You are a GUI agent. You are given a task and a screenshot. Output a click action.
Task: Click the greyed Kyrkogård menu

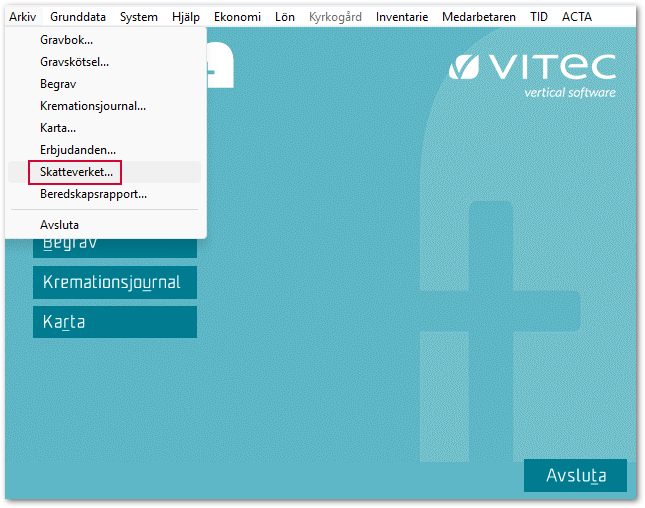pyautogui.click(x=335, y=17)
